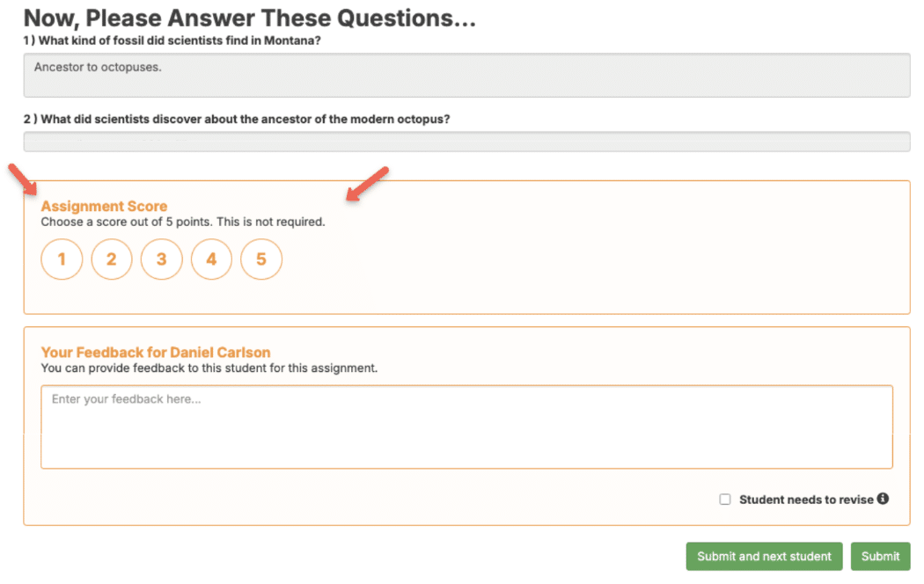Click the answer field for question 2
This screenshot has height=584, width=924.
(x=466, y=142)
